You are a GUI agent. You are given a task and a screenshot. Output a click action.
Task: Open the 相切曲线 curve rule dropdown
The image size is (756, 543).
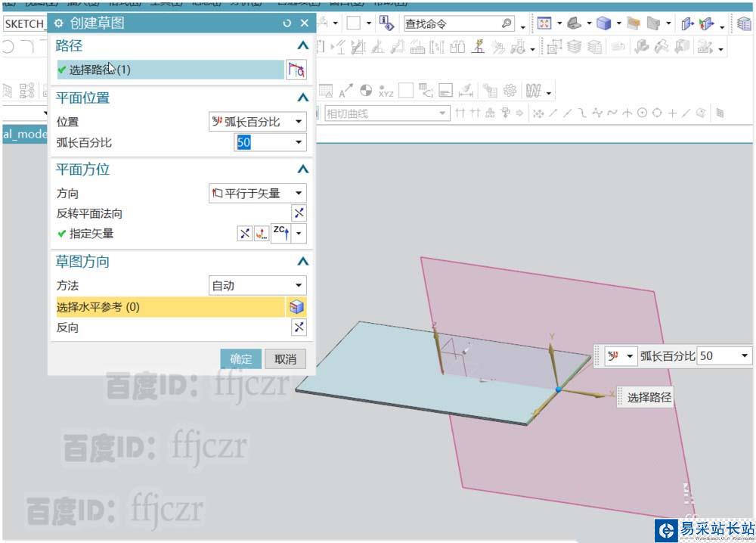tap(387, 113)
